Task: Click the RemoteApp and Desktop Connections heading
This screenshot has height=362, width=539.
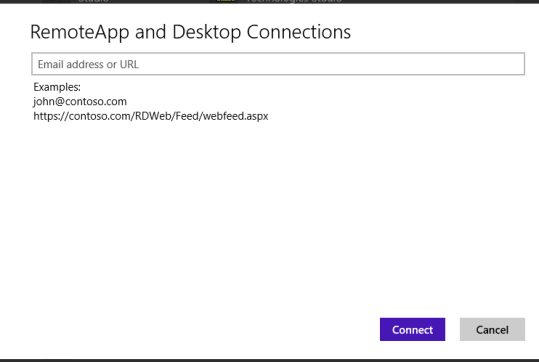Action: [x=190, y=32]
